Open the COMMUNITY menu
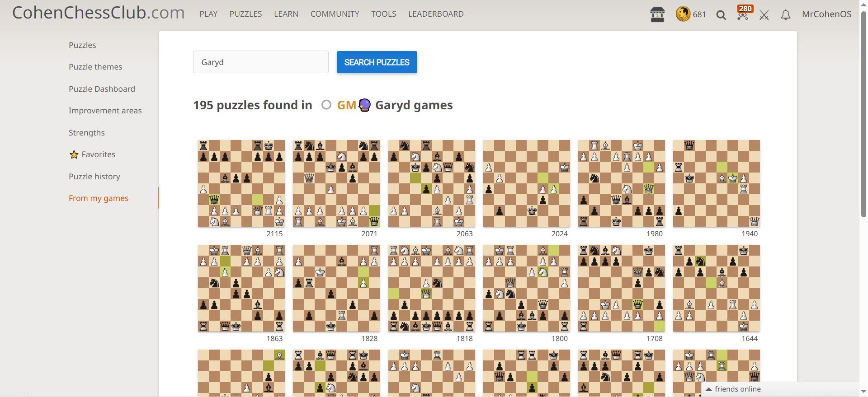This screenshot has width=868, height=397. [335, 14]
